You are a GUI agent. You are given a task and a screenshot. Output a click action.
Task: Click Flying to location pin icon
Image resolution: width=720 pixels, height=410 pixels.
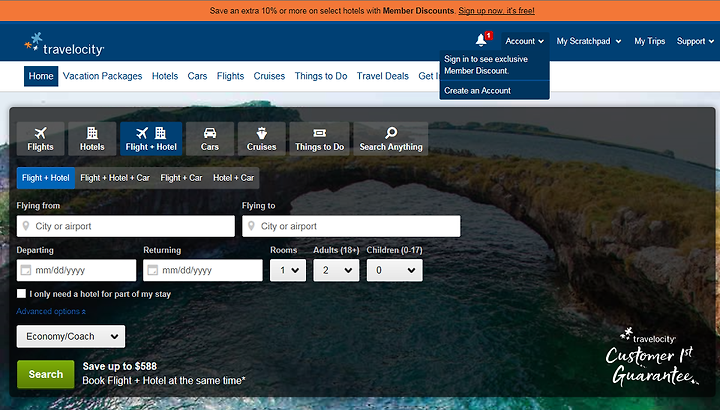point(251,226)
